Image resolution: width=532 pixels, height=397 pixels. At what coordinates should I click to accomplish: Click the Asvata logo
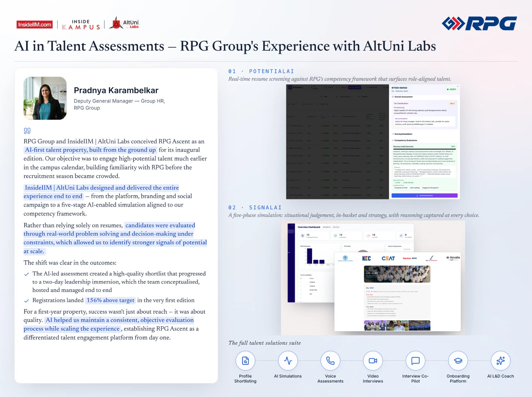(x=453, y=258)
